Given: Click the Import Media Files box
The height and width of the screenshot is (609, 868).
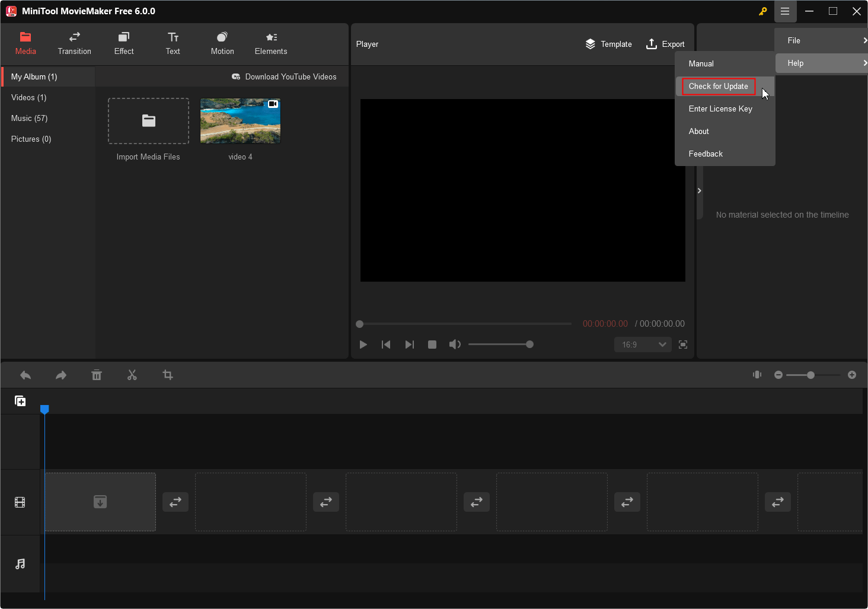Looking at the screenshot, I should coord(148,121).
